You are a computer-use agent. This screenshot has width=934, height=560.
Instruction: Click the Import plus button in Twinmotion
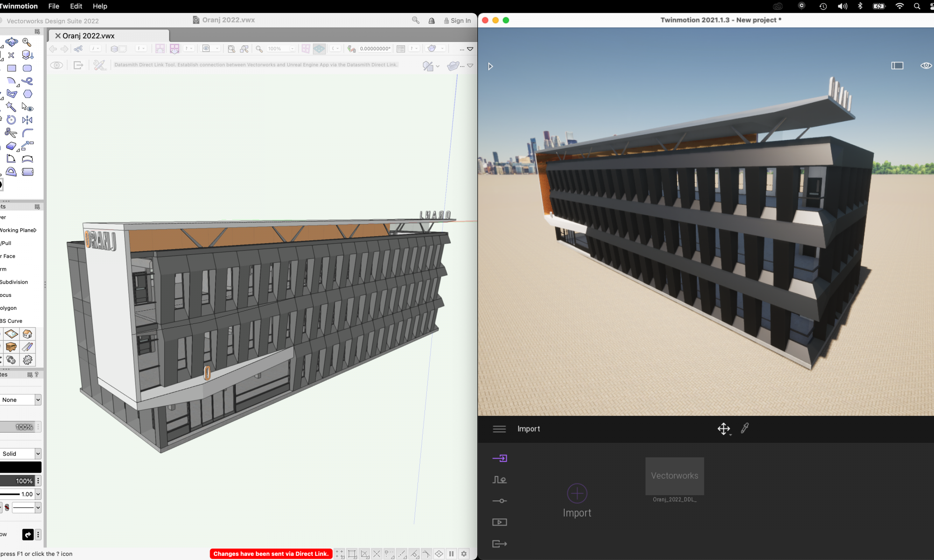[x=577, y=493]
